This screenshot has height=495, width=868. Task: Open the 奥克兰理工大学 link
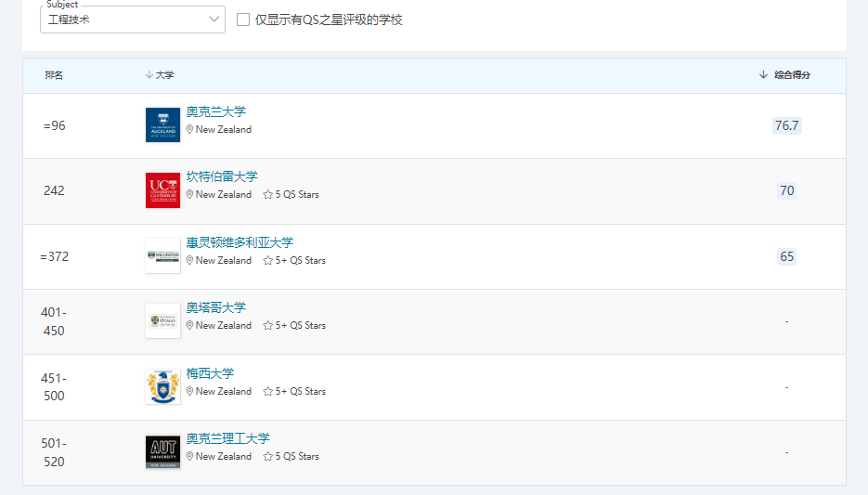coord(228,438)
